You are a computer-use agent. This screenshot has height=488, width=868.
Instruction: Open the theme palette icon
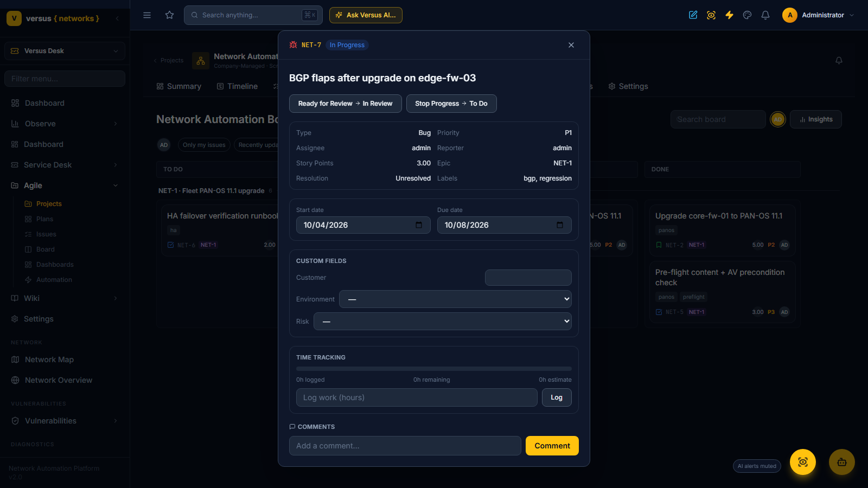(748, 15)
